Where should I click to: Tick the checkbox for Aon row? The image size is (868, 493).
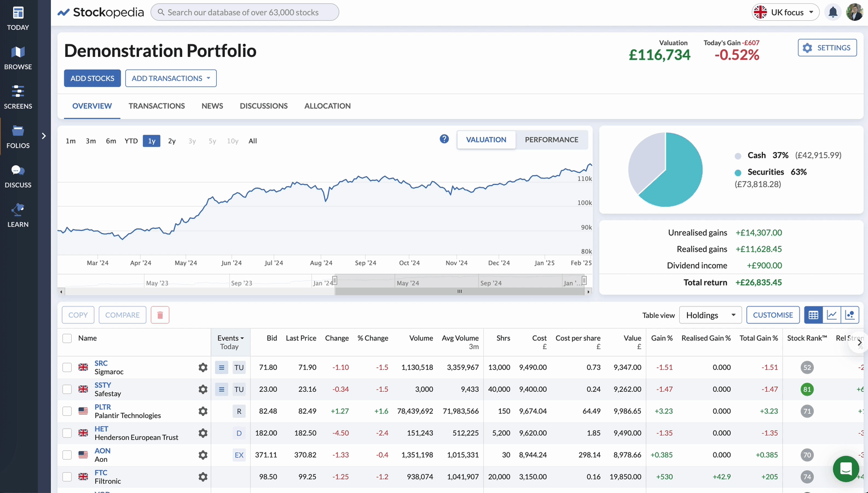click(67, 455)
